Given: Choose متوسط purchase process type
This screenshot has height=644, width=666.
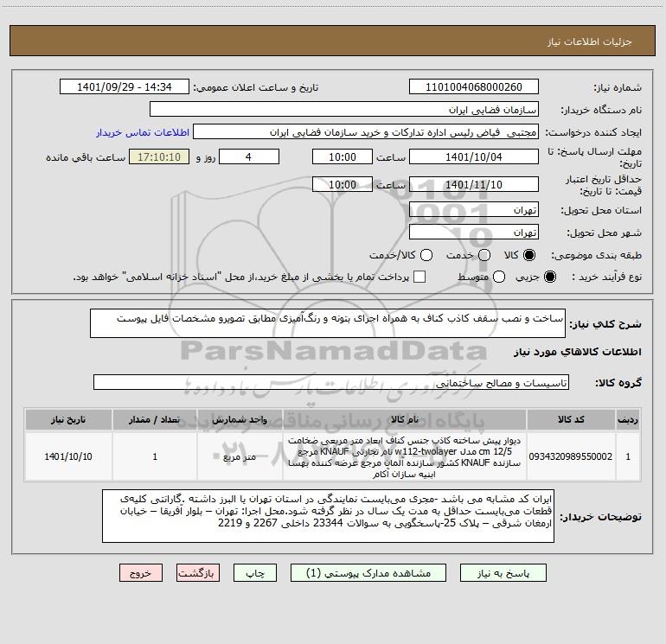Looking at the screenshot, I should 499,277.
